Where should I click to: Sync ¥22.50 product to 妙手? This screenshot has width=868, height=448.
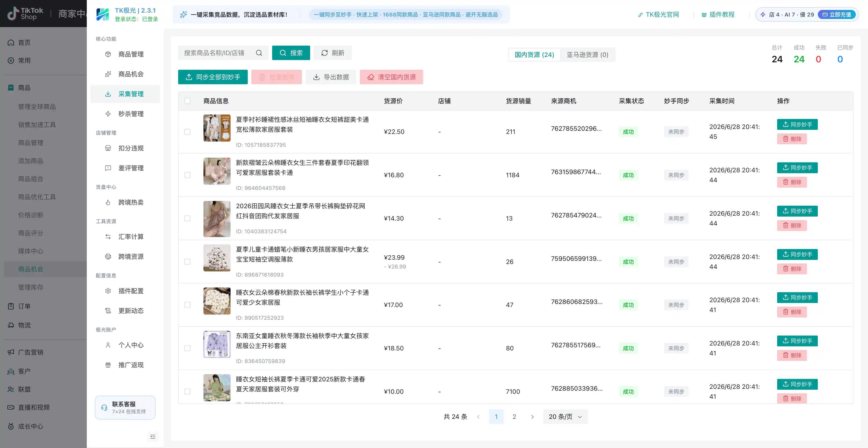pos(797,125)
